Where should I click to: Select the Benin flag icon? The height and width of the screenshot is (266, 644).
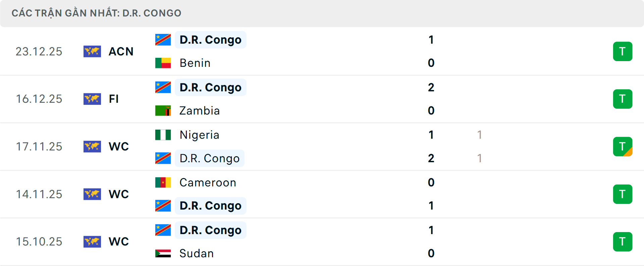pyautogui.click(x=163, y=63)
